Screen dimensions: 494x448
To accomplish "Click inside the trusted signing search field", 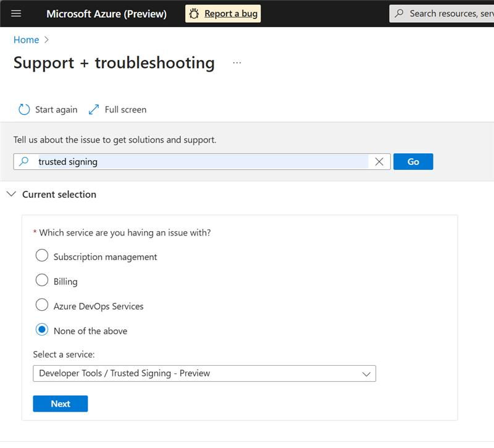I will point(185,161).
